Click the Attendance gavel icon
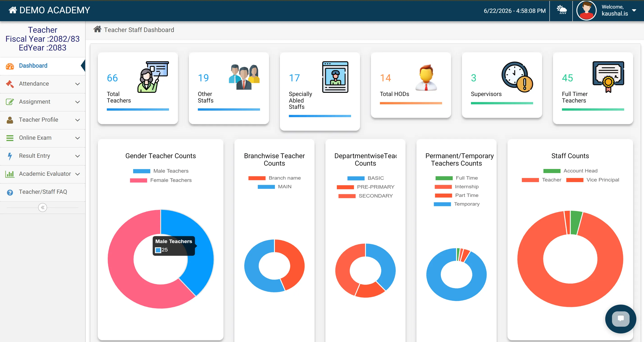This screenshot has height=342, width=644. pos(10,84)
